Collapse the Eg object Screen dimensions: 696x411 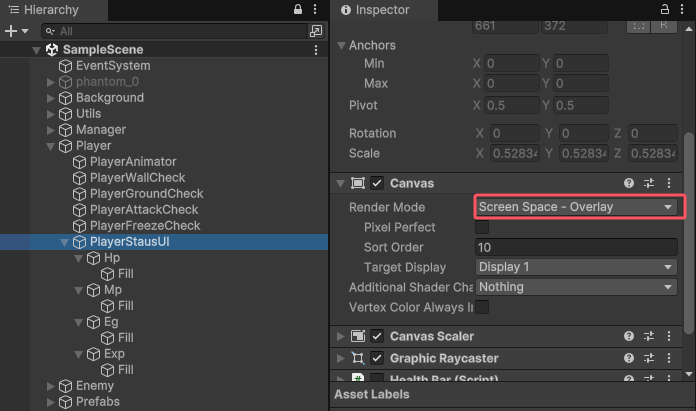(79, 322)
